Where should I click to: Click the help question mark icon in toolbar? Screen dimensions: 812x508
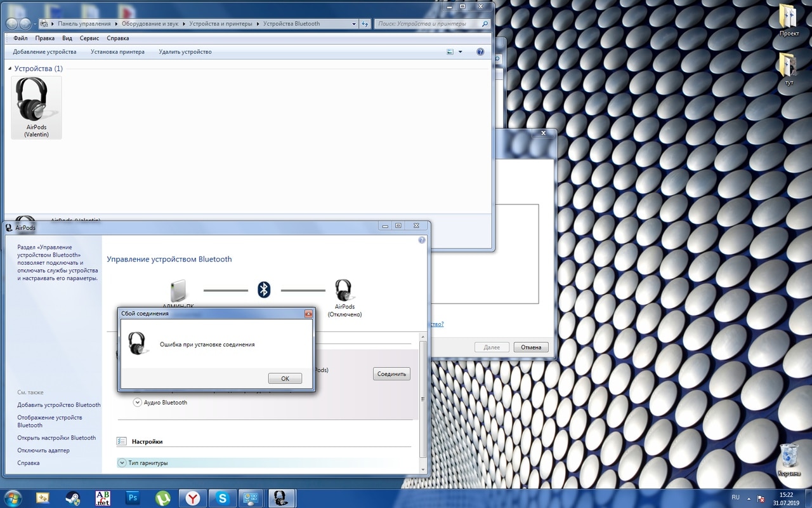480,52
